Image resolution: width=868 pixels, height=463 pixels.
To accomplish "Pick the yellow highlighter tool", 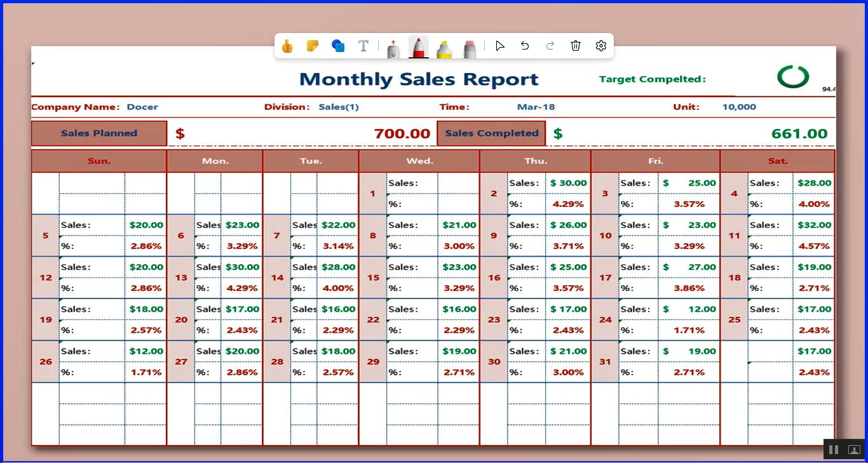I will pyautogui.click(x=444, y=48).
